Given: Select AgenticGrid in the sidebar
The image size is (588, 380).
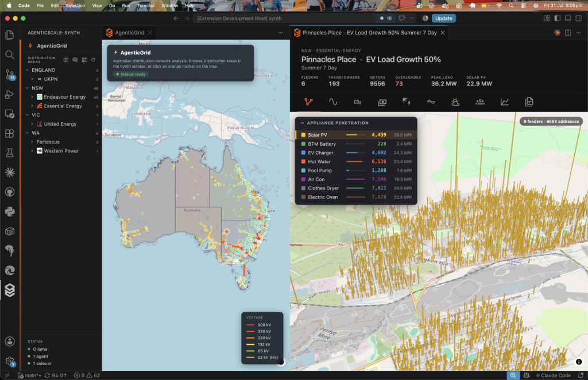Looking at the screenshot, I should click(52, 46).
